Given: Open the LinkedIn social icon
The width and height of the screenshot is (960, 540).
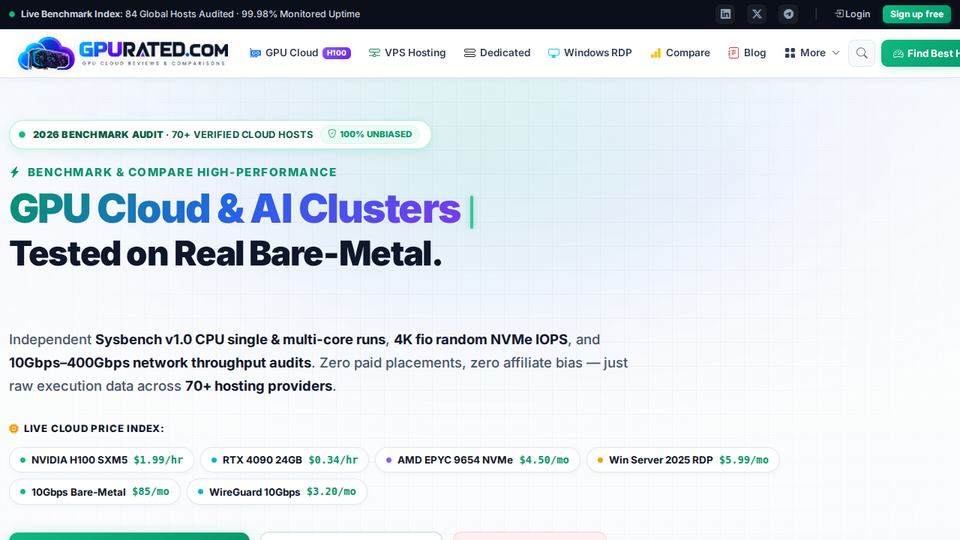Looking at the screenshot, I should point(726,14).
